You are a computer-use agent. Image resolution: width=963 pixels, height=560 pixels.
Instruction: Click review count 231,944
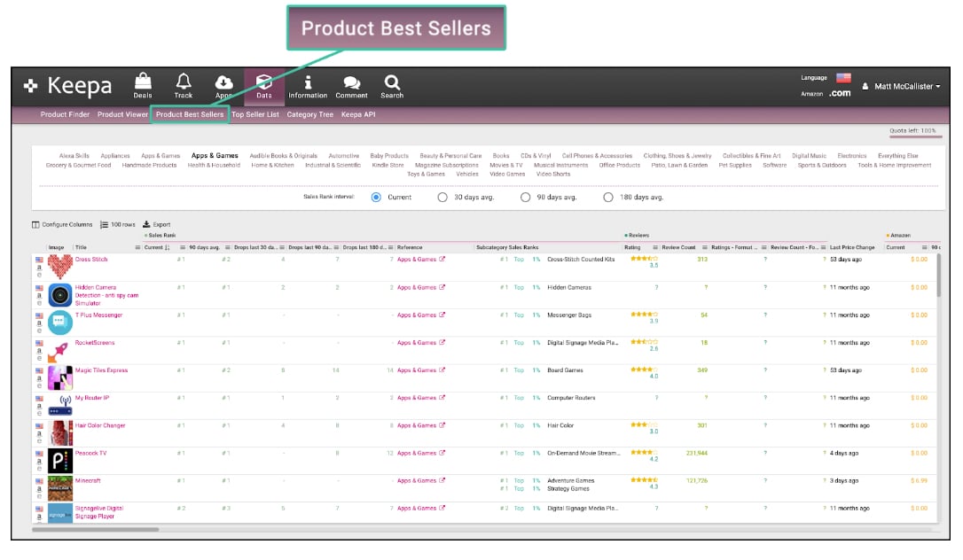point(696,454)
